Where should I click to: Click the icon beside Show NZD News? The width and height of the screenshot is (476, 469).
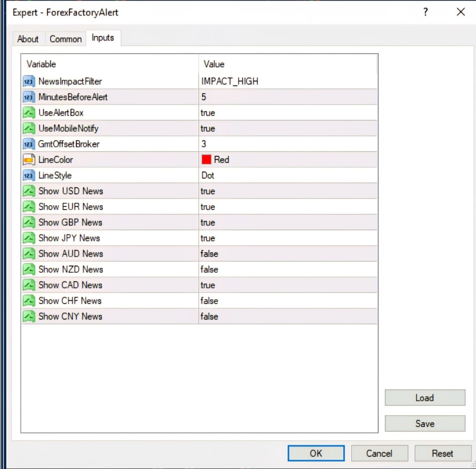tap(29, 269)
